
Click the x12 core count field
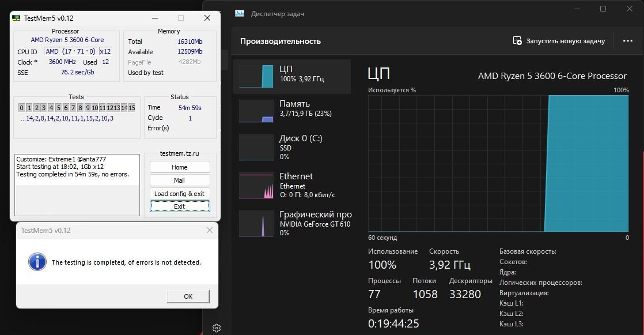point(105,51)
